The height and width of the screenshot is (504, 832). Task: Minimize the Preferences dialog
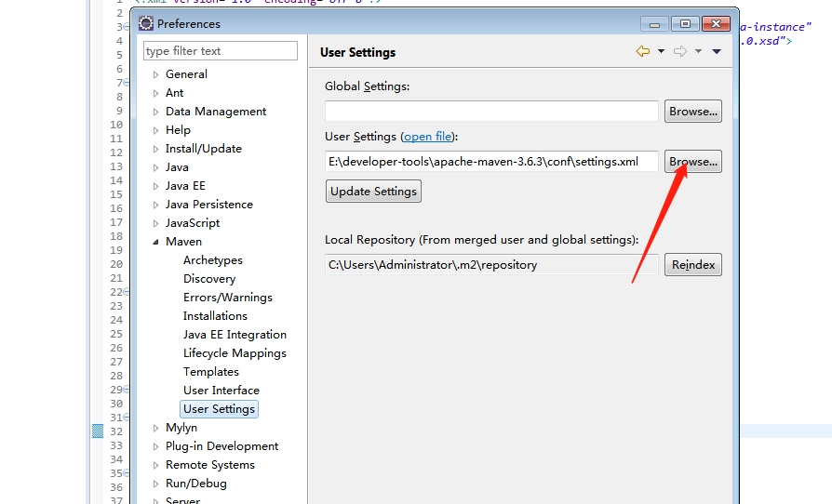654,24
